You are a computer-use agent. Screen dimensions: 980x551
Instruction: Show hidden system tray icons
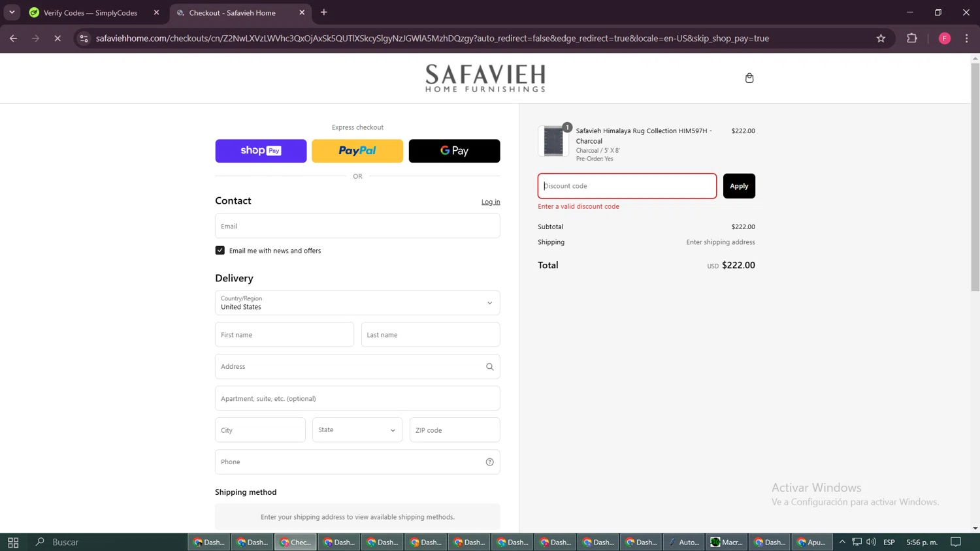tap(842, 542)
